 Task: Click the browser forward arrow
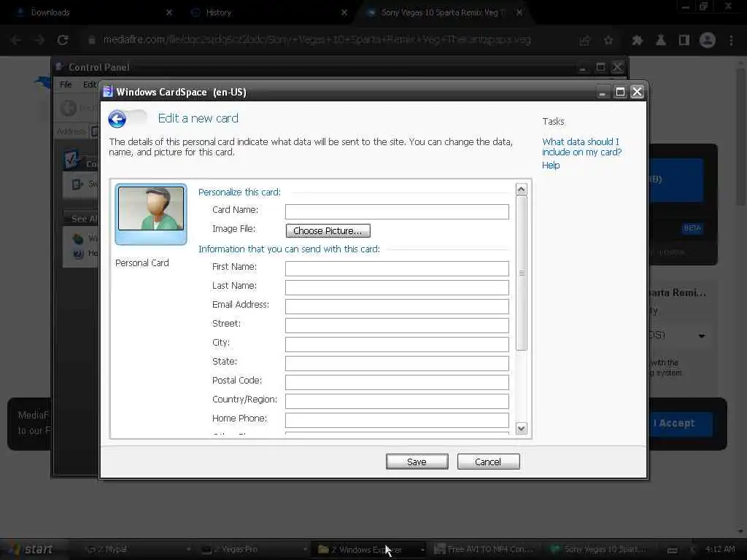point(39,40)
